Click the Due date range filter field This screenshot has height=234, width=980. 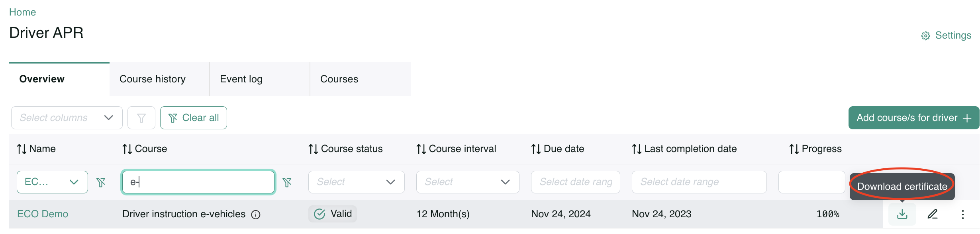click(x=575, y=182)
